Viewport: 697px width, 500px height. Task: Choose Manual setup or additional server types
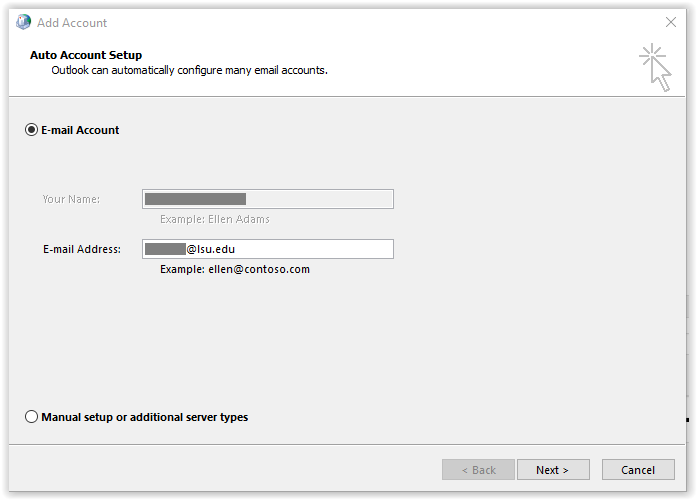click(31, 417)
